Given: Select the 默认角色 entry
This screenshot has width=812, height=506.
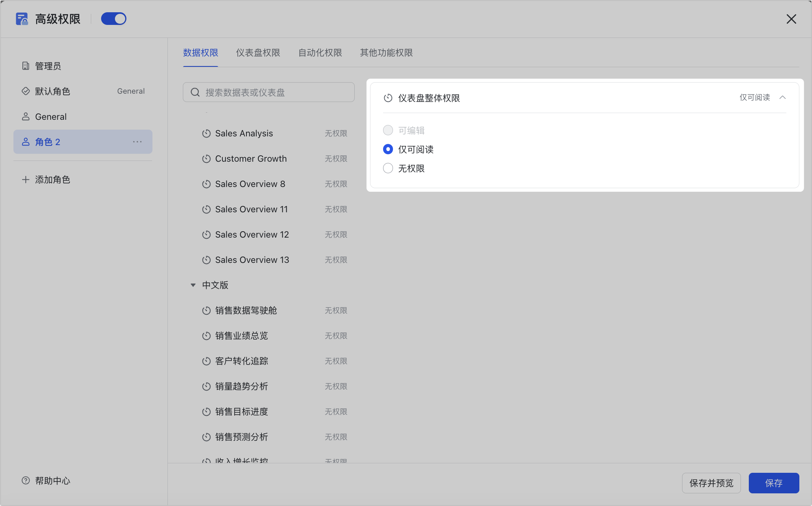Looking at the screenshot, I should tap(83, 91).
